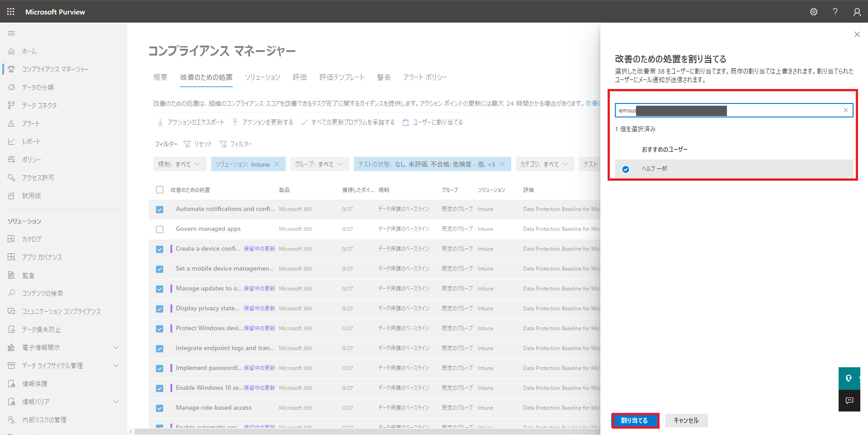Screen dimensions: 868x435
Task: Switch to the 評価テンプレート tab
Action: tap(342, 77)
